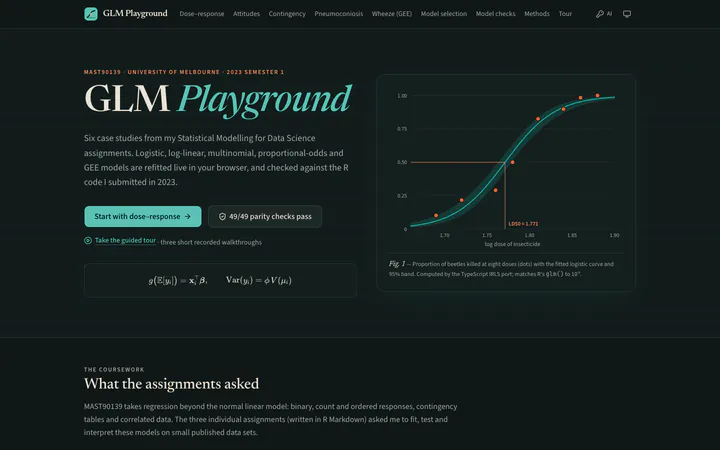Viewport: 720px width, 450px height.
Task: Open the AI key settings
Action: pyautogui.click(x=604, y=14)
